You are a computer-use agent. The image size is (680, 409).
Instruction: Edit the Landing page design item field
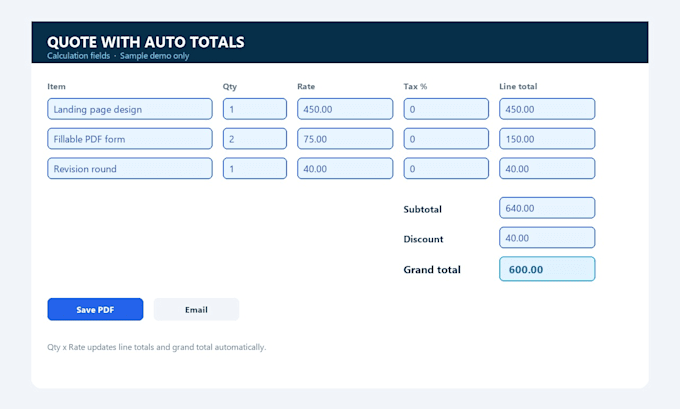(130, 109)
